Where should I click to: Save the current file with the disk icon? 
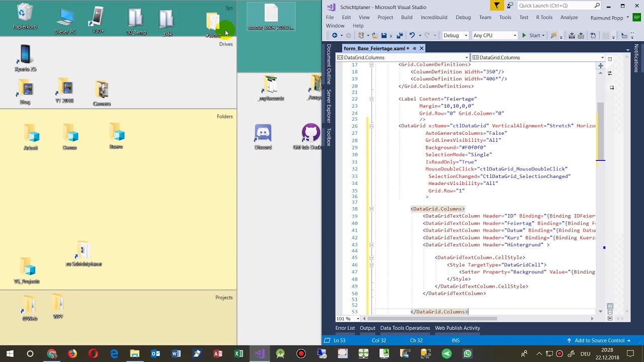coord(384,36)
